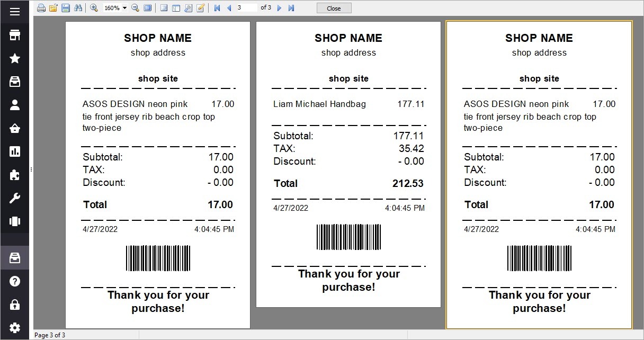Click the binoculars Find icon
Image resolution: width=644 pixels, height=340 pixels.
pyautogui.click(x=78, y=8)
